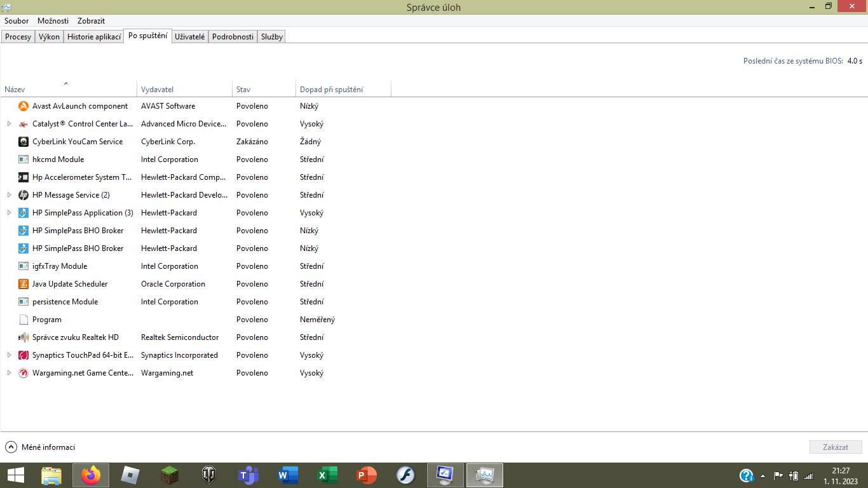Click the Synaptics TouchPad icon
Image resolution: width=868 pixels, height=488 pixels.
pyautogui.click(x=24, y=355)
